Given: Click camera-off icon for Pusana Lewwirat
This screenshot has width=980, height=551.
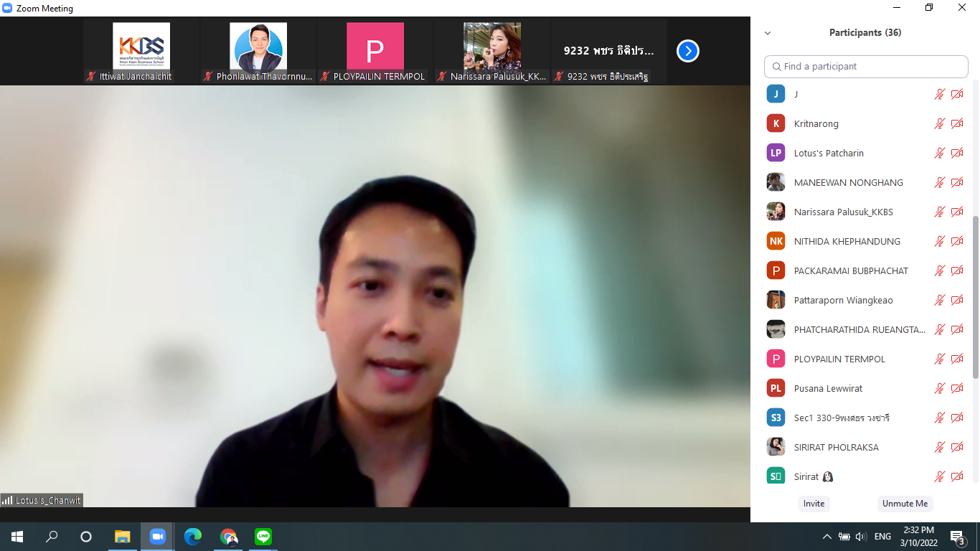Looking at the screenshot, I should point(957,388).
